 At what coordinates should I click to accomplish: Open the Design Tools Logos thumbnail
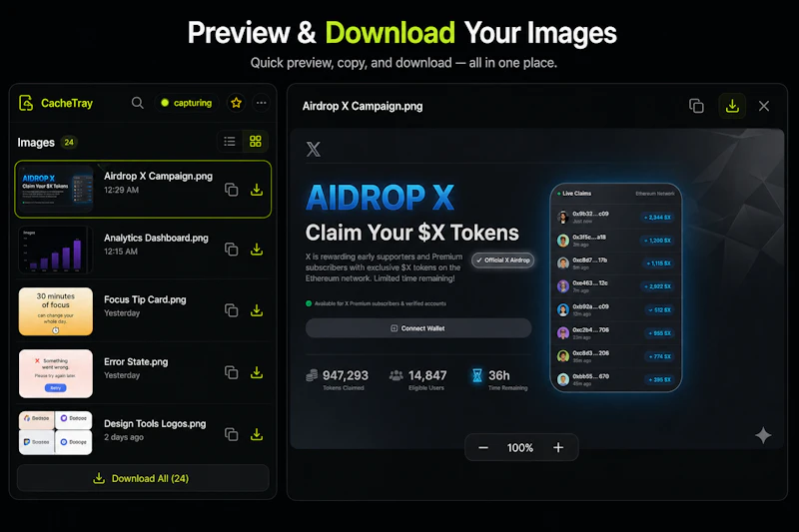(x=56, y=433)
